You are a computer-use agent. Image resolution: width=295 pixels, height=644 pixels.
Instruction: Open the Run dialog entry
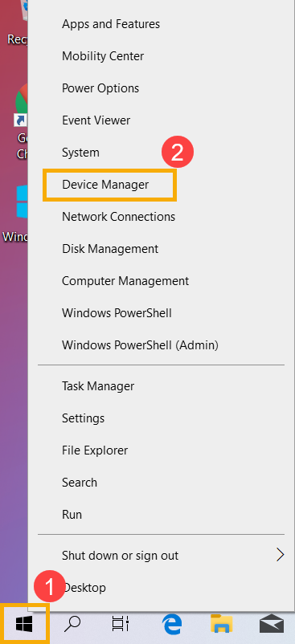[x=72, y=514]
